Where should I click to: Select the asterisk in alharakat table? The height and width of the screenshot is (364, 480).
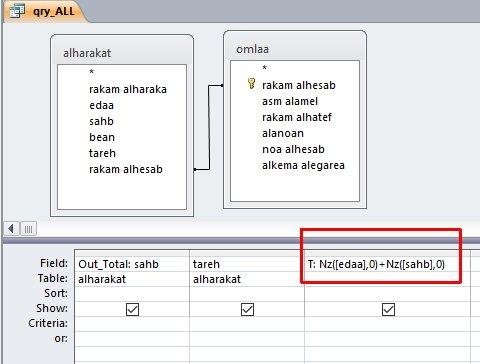(92, 72)
